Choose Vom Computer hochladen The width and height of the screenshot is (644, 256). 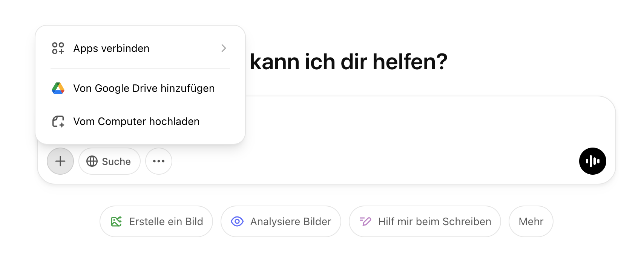136,122
